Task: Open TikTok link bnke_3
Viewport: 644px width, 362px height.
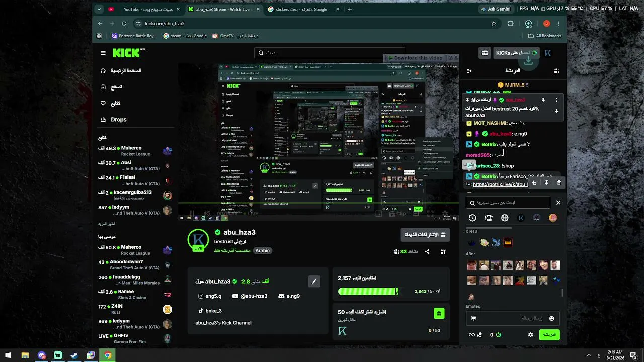Action: pyautogui.click(x=210, y=311)
